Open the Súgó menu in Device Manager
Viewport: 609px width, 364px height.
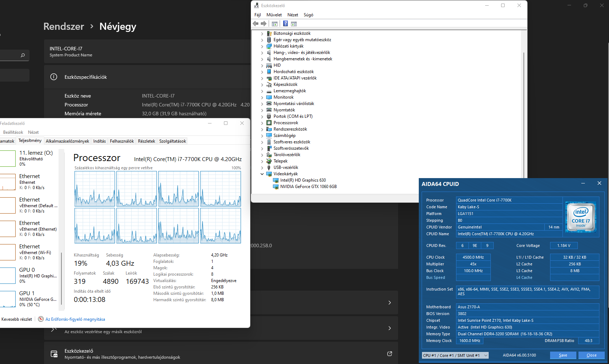(308, 15)
